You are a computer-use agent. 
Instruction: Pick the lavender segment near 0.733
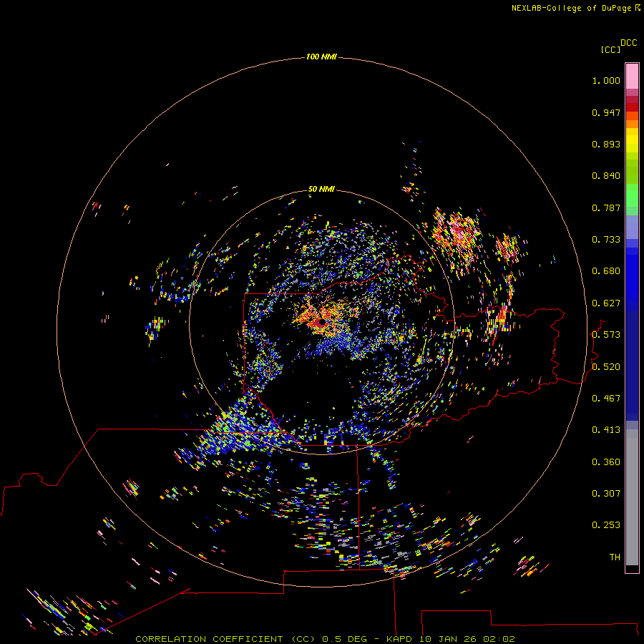click(x=632, y=227)
